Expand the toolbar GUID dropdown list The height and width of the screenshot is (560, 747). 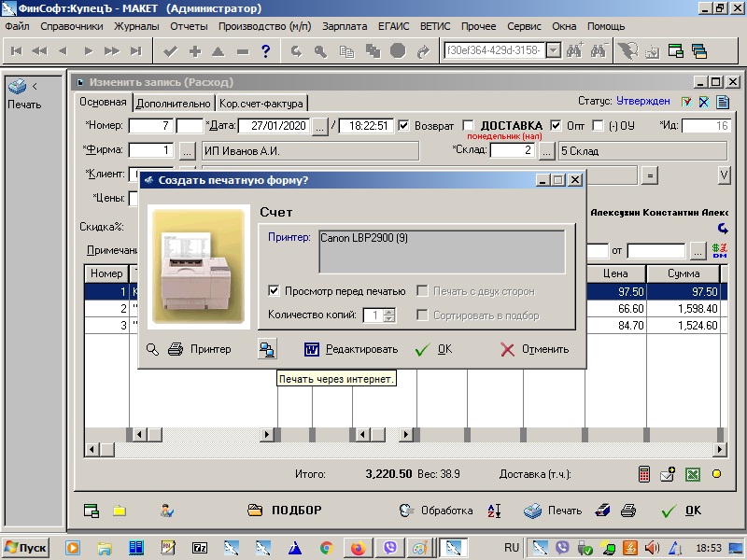point(553,50)
